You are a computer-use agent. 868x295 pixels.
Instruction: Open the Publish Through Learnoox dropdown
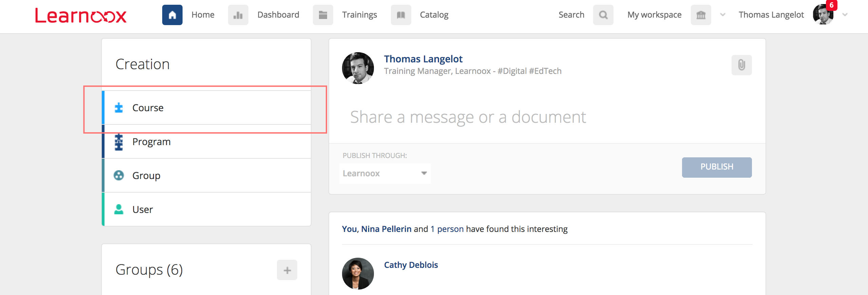(x=385, y=174)
